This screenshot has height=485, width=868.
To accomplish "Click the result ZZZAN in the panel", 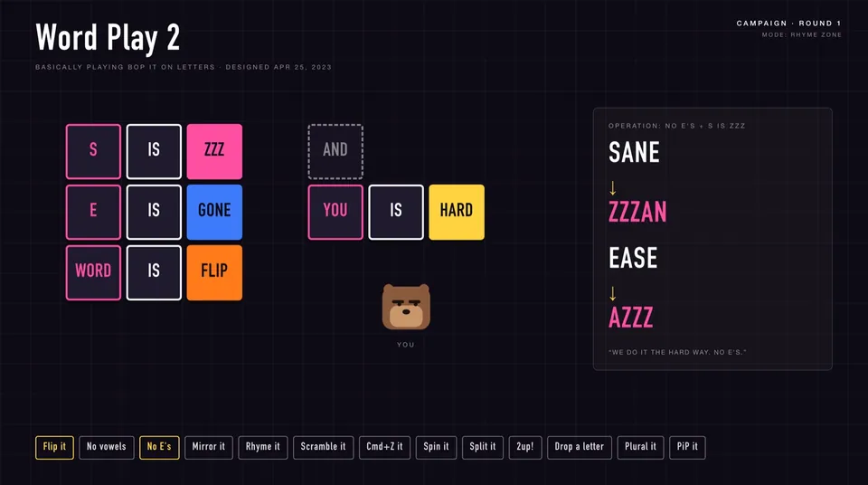I will pyautogui.click(x=637, y=213).
